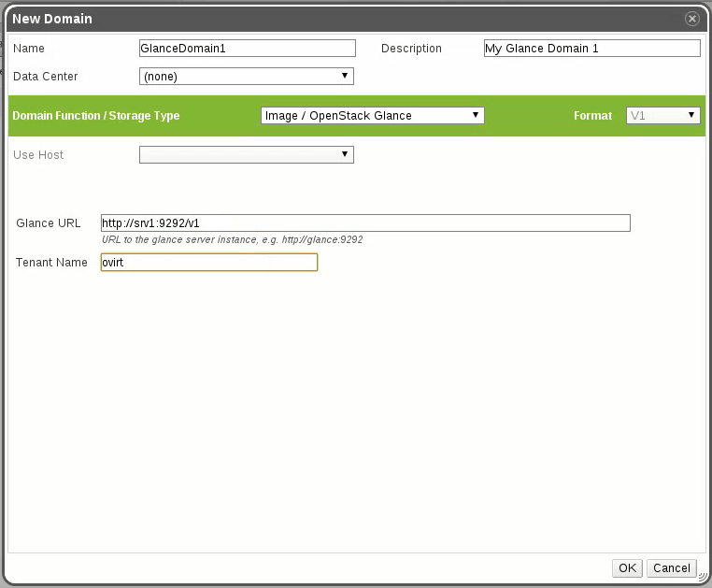The image size is (712, 588).
Task: Click the Domain Function / Storage Type label
Action: 95,117
